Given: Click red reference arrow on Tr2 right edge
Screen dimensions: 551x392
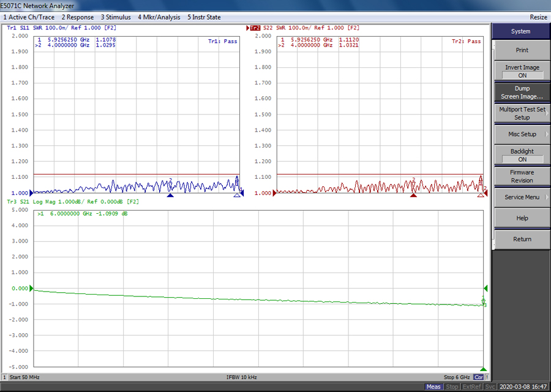Looking at the screenshot, I should click(485, 193).
